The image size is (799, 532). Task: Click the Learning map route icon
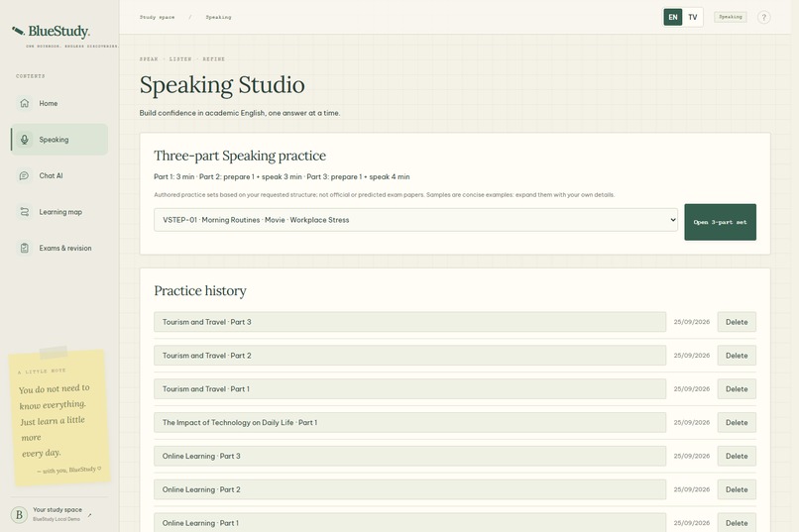pyautogui.click(x=24, y=212)
